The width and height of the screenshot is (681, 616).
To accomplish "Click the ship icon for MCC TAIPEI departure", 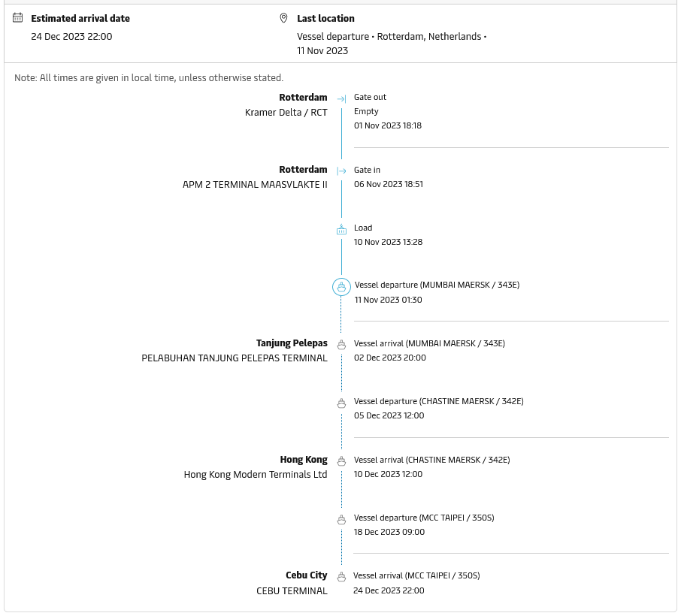I will tap(341, 519).
